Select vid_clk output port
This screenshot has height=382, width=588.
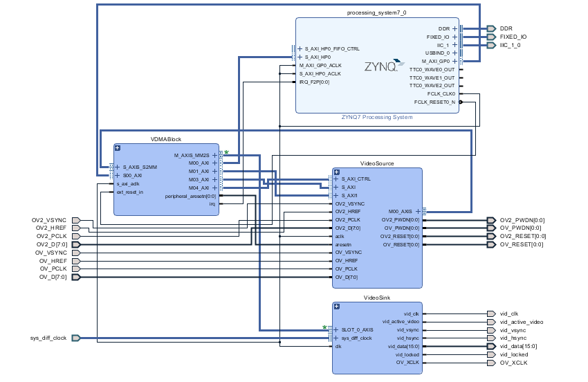click(x=492, y=313)
